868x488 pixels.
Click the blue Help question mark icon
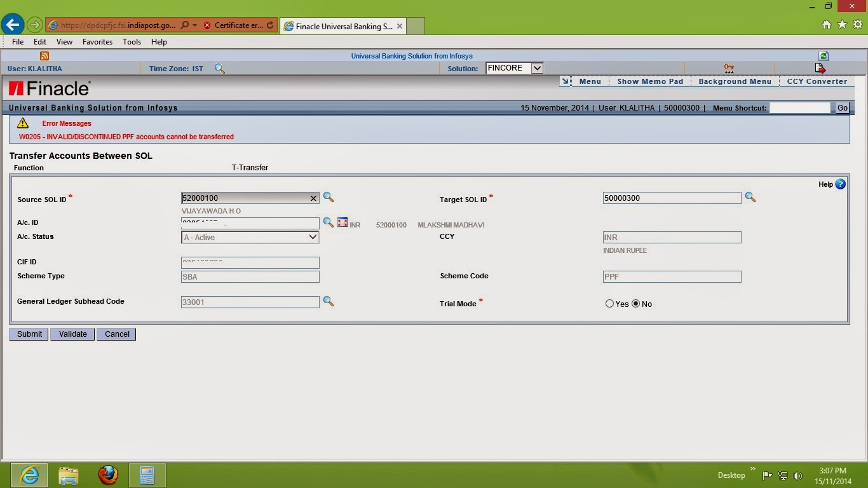[840, 184]
